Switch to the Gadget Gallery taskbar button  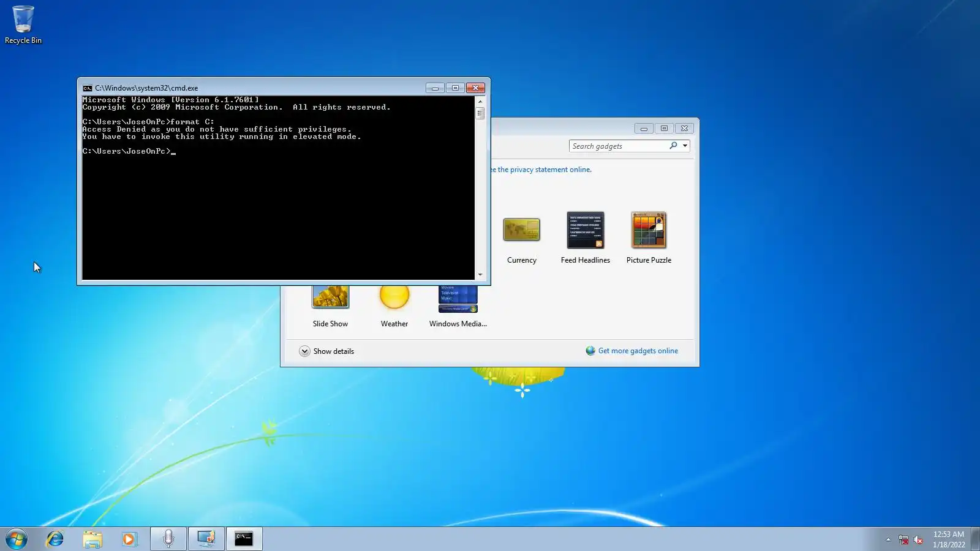[x=206, y=539]
